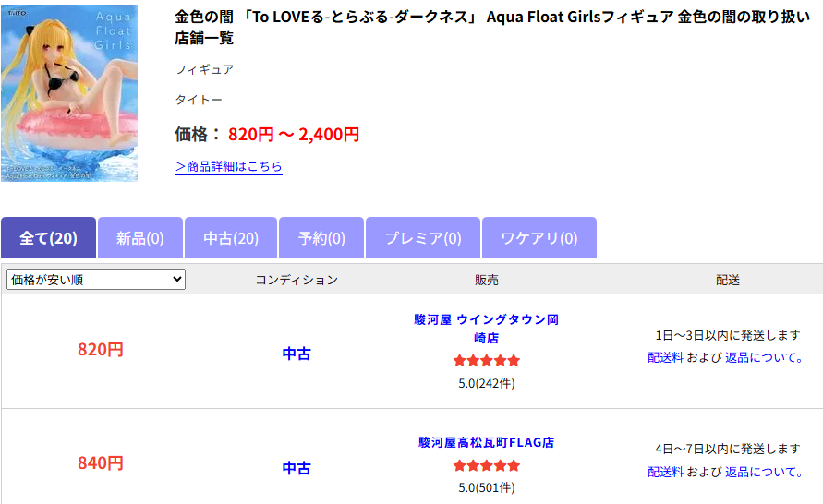823x504 pixels.
Task: Open 返品について link in the 840円 row
Action: tap(764, 472)
